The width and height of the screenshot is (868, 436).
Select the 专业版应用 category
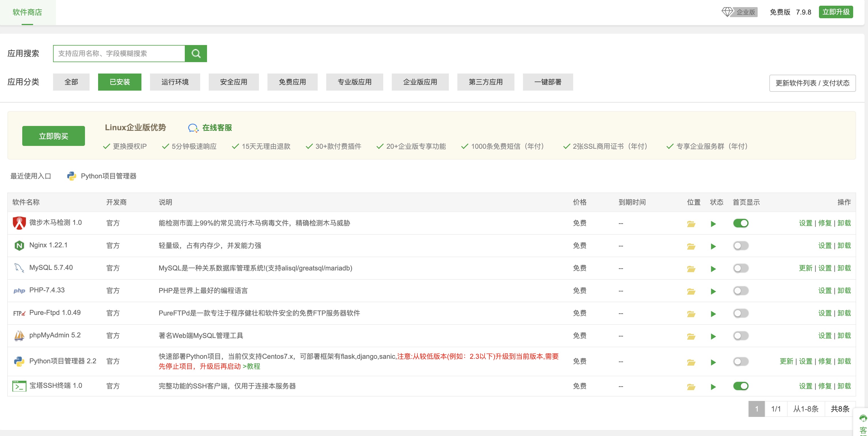(354, 82)
